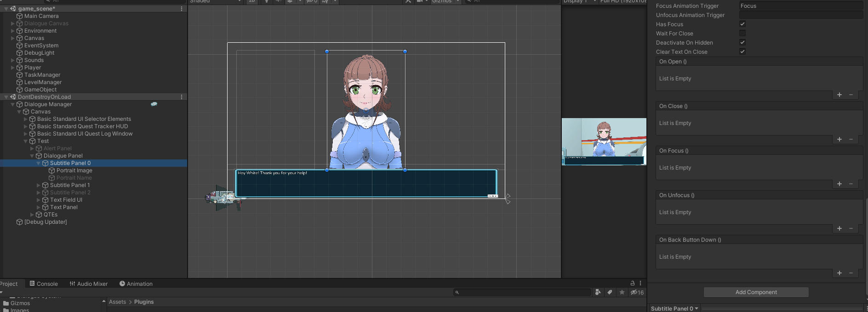Image resolution: width=868 pixels, height=312 pixels.
Task: Enable the Wait For Close checkbox
Action: click(x=742, y=33)
